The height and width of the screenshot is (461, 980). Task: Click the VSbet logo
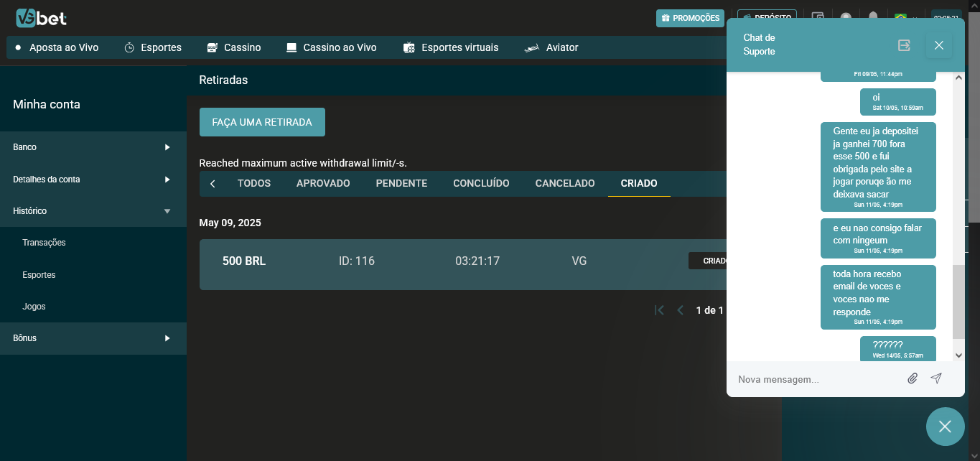pyautogui.click(x=41, y=18)
